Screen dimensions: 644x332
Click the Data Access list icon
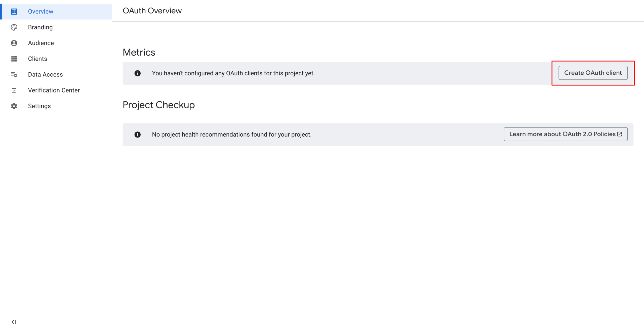pyautogui.click(x=14, y=74)
